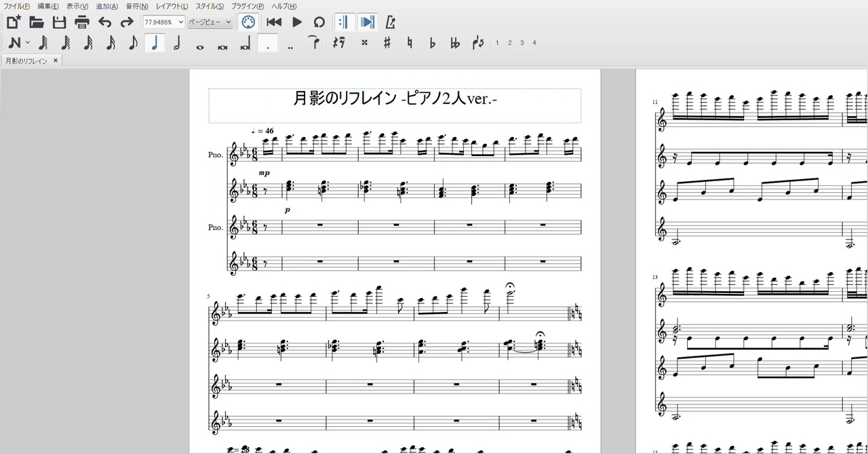Screen dimensions: 868x454
Task: Open 表示(V) menu
Action: [x=77, y=6]
